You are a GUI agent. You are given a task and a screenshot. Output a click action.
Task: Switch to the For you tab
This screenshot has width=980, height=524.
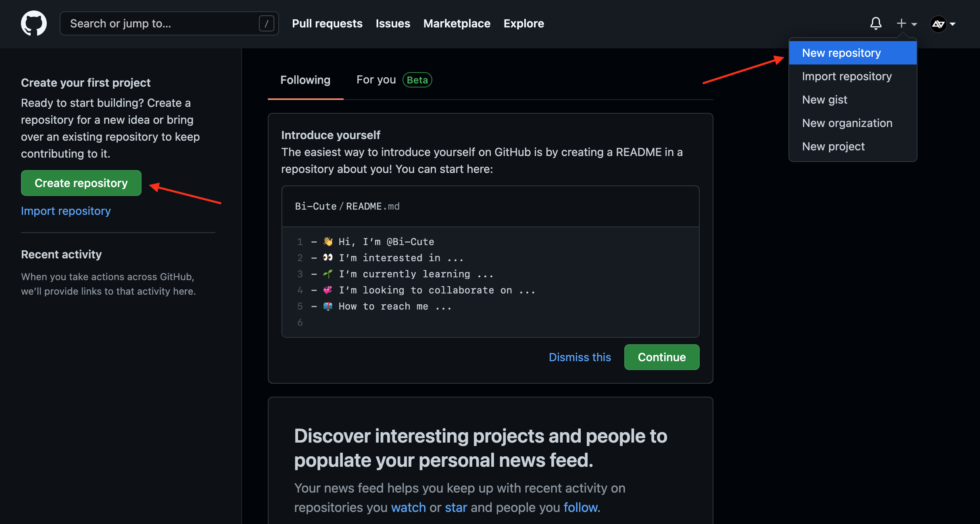[x=376, y=80]
